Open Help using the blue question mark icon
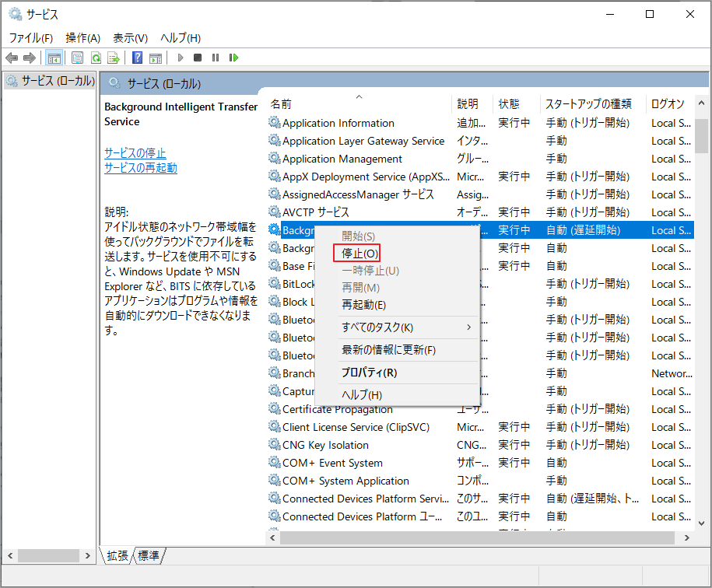The height and width of the screenshot is (588, 712). (137, 57)
